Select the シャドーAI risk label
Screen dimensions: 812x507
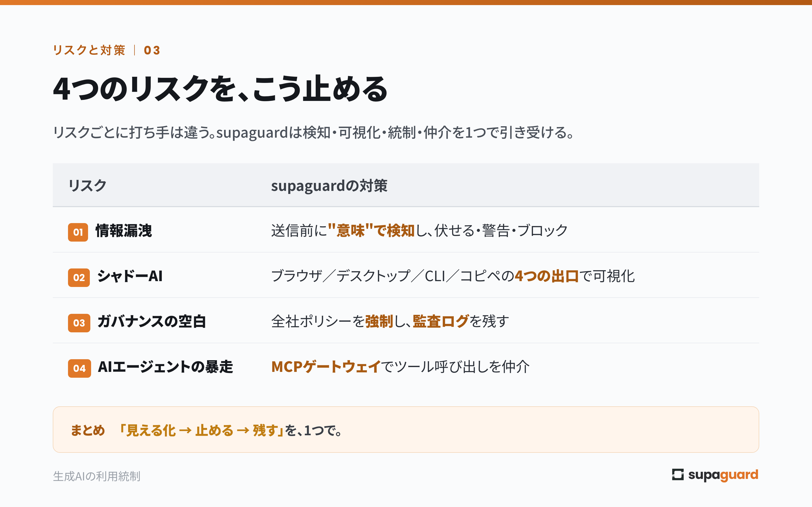130,276
